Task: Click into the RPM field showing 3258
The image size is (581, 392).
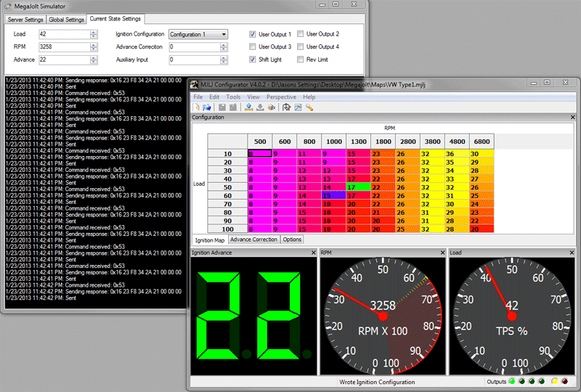Action: tap(65, 47)
